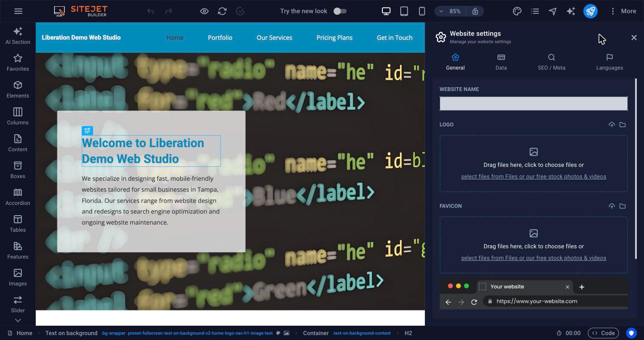This screenshot has height=340, width=644.
Task: Open the Features panel
Action: click(x=18, y=251)
